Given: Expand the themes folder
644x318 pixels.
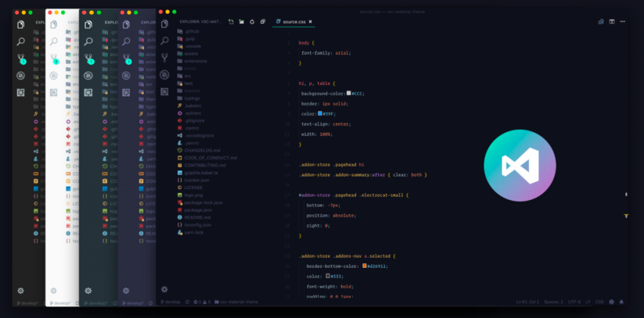Looking at the screenshot, I should pyautogui.click(x=189, y=90).
